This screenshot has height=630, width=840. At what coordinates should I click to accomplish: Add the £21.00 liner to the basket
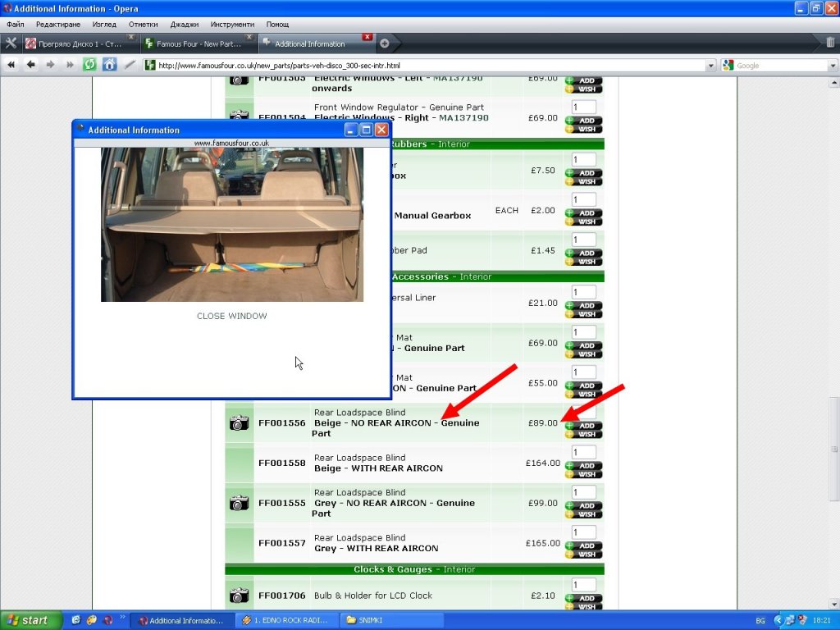[x=583, y=305]
